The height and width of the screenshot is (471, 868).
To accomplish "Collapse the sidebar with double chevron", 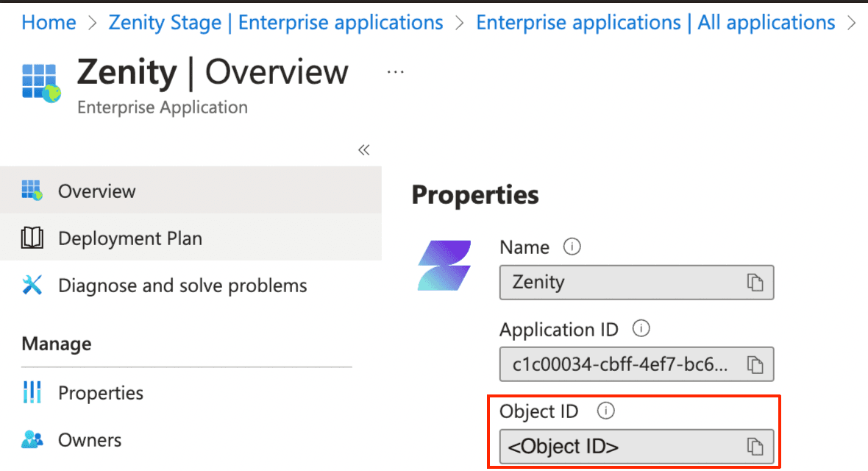I will pyautogui.click(x=363, y=149).
